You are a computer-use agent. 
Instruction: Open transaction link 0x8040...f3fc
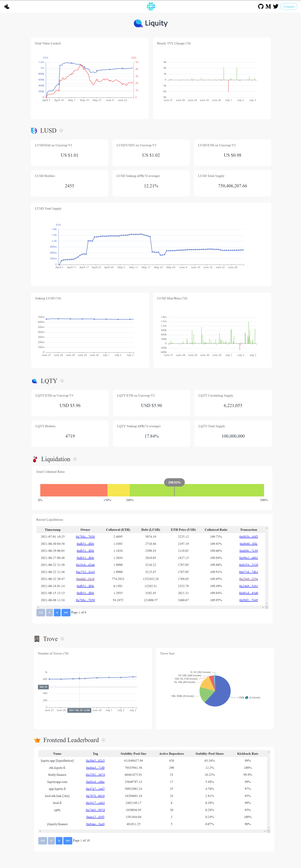point(248,543)
